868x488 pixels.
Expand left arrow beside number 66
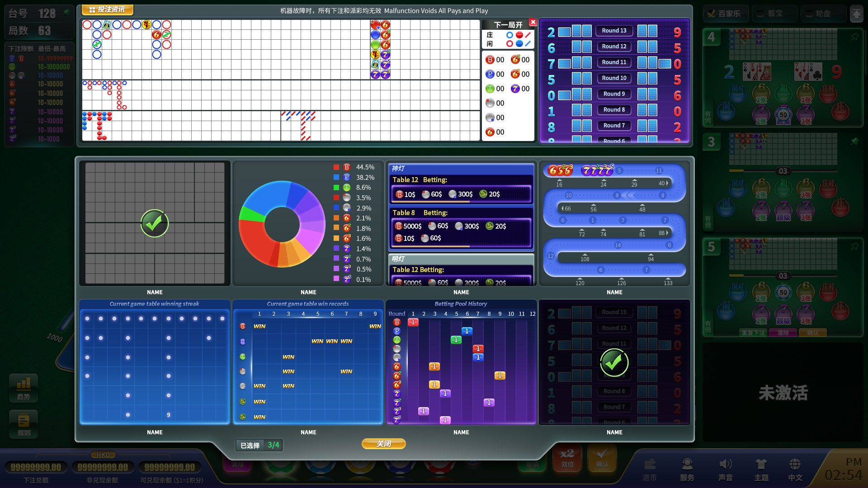(x=562, y=208)
